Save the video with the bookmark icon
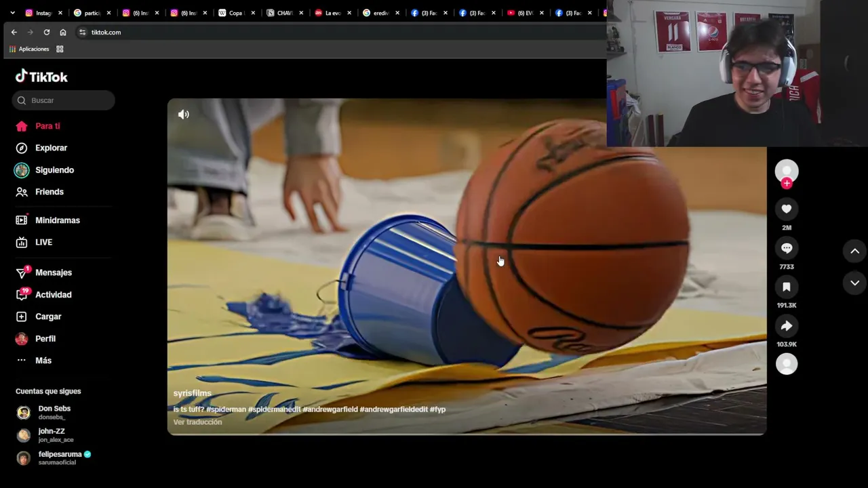868x488 pixels. [787, 287]
